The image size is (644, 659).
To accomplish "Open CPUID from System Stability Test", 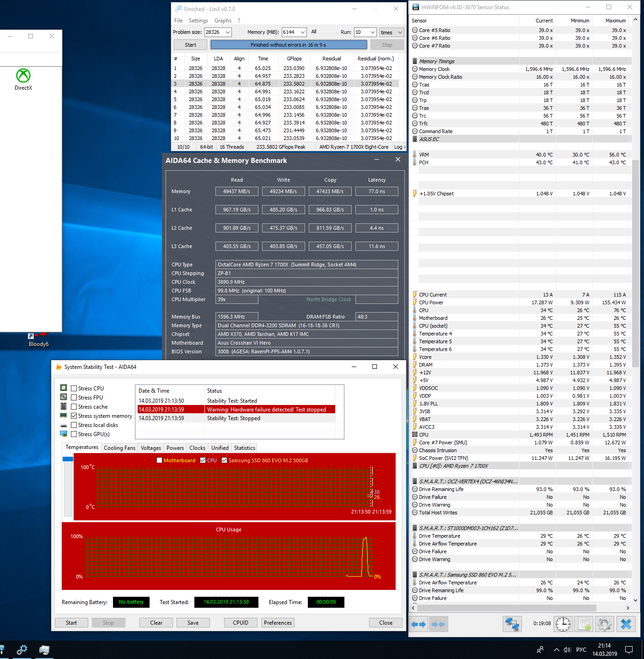I will [241, 623].
